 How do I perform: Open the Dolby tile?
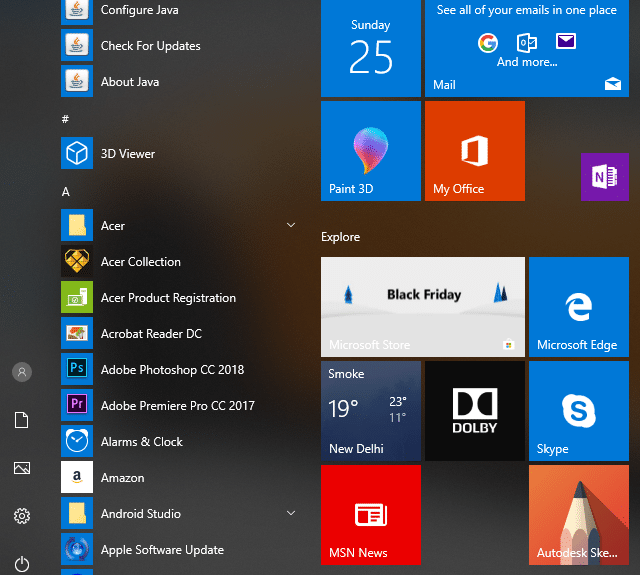[x=474, y=411]
